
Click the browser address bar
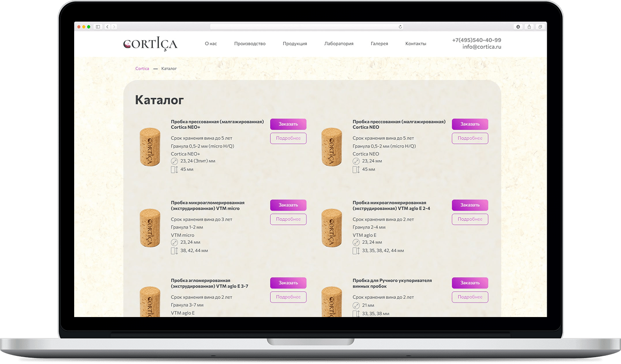pyautogui.click(x=307, y=27)
